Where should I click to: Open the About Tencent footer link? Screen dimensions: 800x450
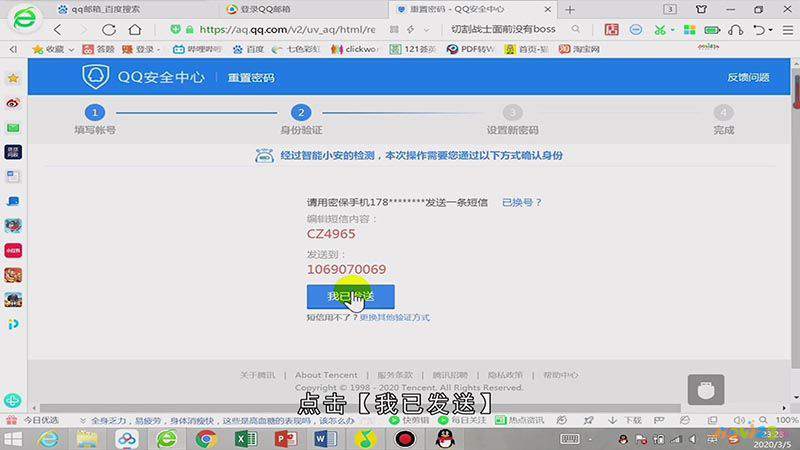click(x=326, y=375)
